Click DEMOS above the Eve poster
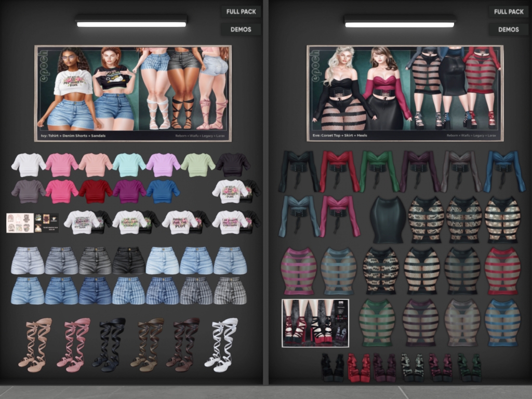This screenshot has height=399, width=532. pyautogui.click(x=509, y=30)
